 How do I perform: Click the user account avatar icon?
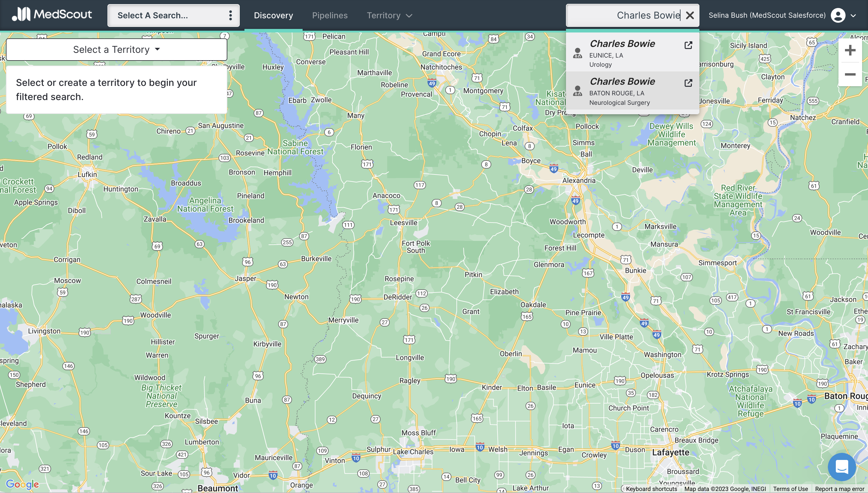click(838, 15)
